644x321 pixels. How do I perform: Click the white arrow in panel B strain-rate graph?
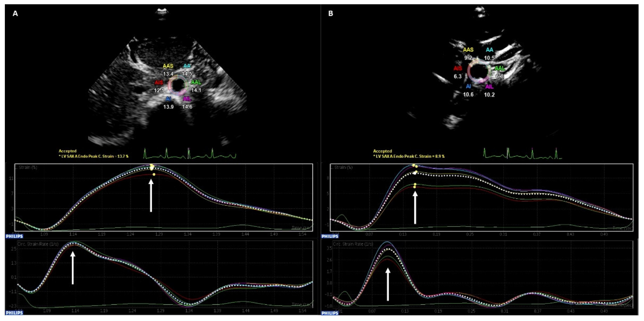[388, 284]
